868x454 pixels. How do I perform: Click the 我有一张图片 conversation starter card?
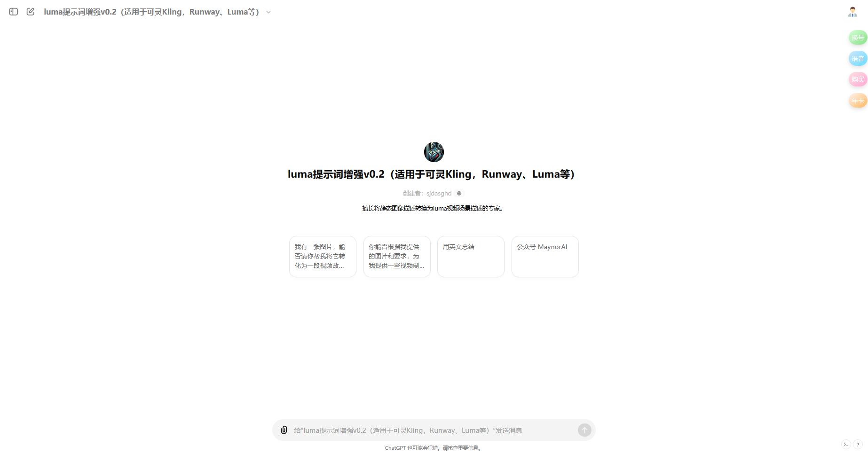323,256
